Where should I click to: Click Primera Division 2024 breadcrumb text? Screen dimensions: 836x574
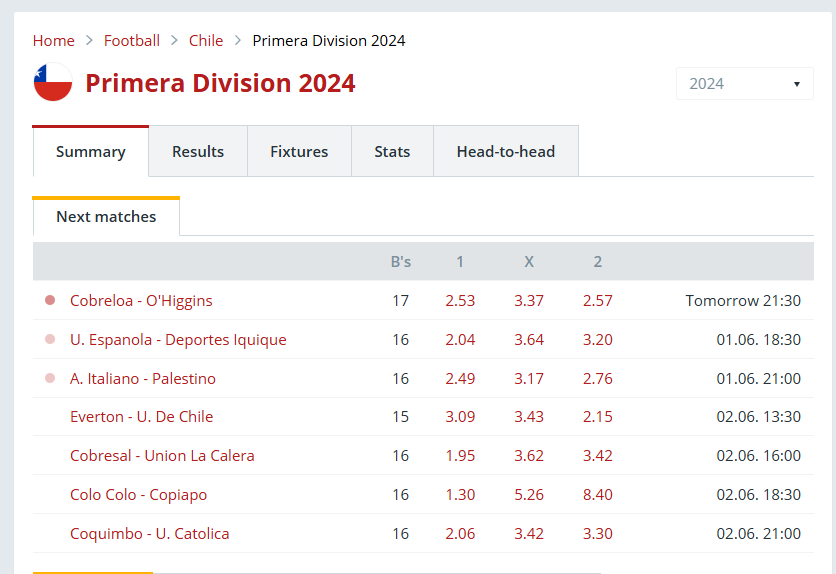pyautogui.click(x=329, y=41)
